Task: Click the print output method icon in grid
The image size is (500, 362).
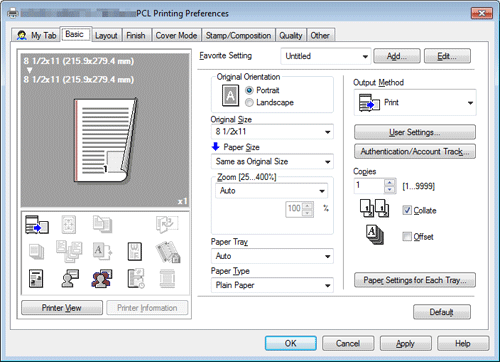Action: (x=37, y=225)
